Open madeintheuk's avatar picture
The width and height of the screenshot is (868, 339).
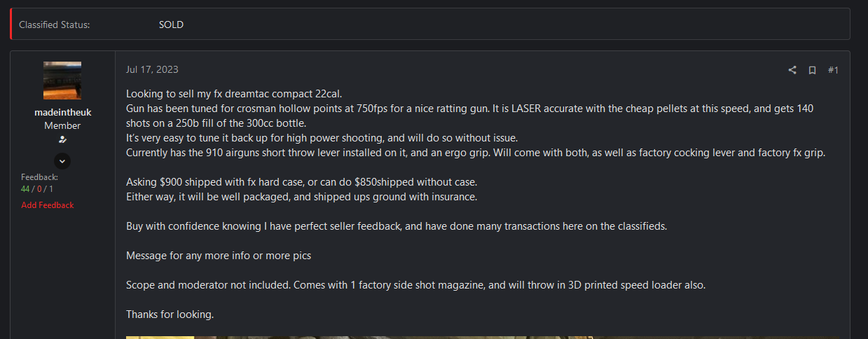[x=62, y=81]
